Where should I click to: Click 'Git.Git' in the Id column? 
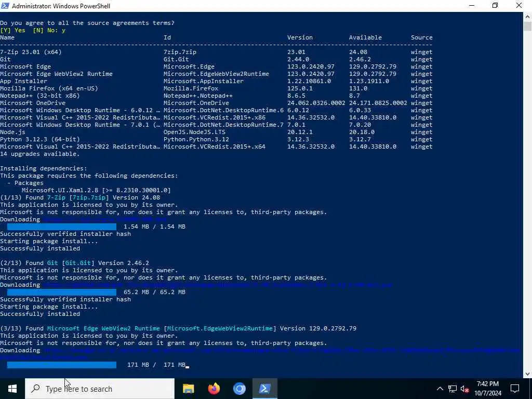(x=176, y=59)
